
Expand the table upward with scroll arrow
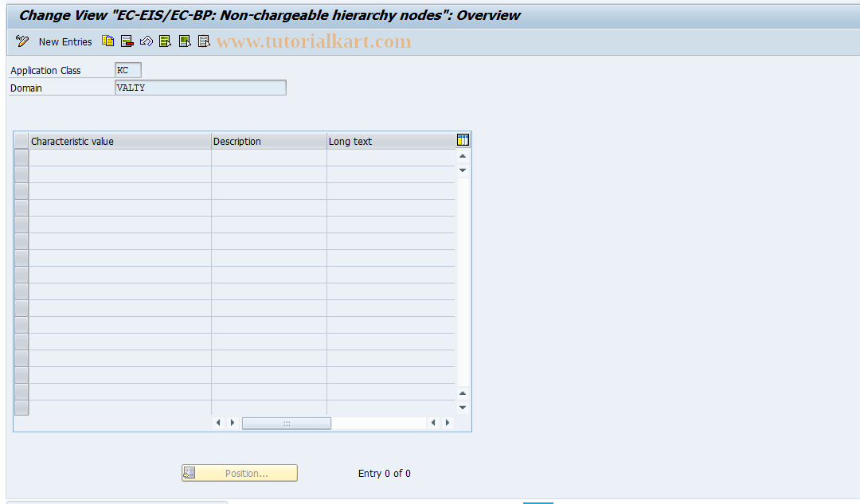click(462, 155)
